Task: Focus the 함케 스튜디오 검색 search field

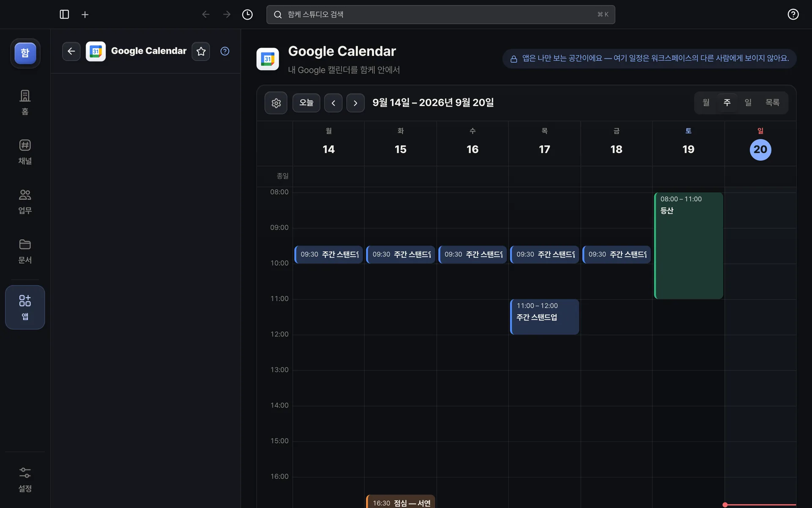Action: pyautogui.click(x=441, y=14)
